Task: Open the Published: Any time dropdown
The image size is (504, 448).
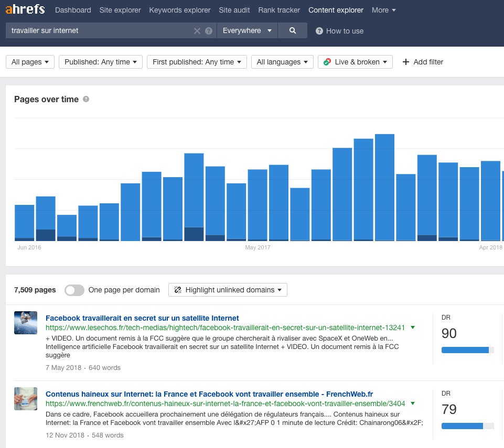Action: click(101, 62)
